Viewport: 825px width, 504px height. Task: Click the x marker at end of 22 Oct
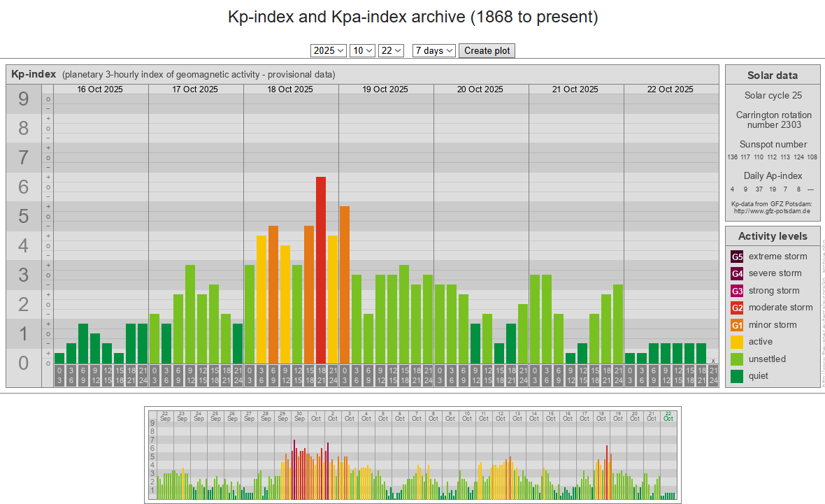click(x=713, y=361)
